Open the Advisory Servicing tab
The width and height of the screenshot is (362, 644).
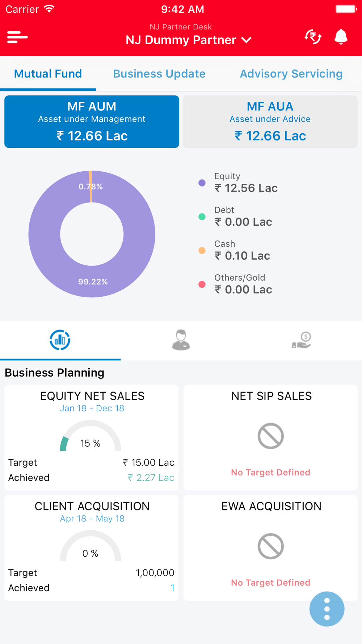[x=291, y=74]
